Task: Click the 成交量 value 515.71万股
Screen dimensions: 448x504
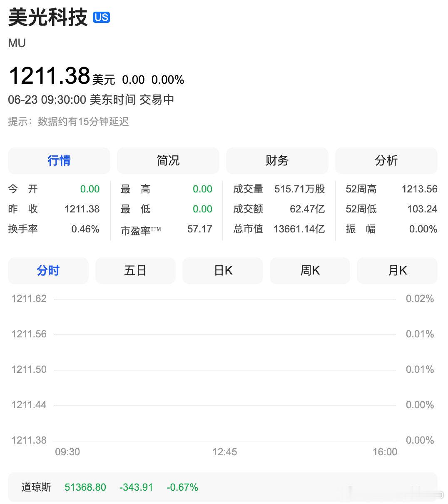Action: pyautogui.click(x=299, y=189)
